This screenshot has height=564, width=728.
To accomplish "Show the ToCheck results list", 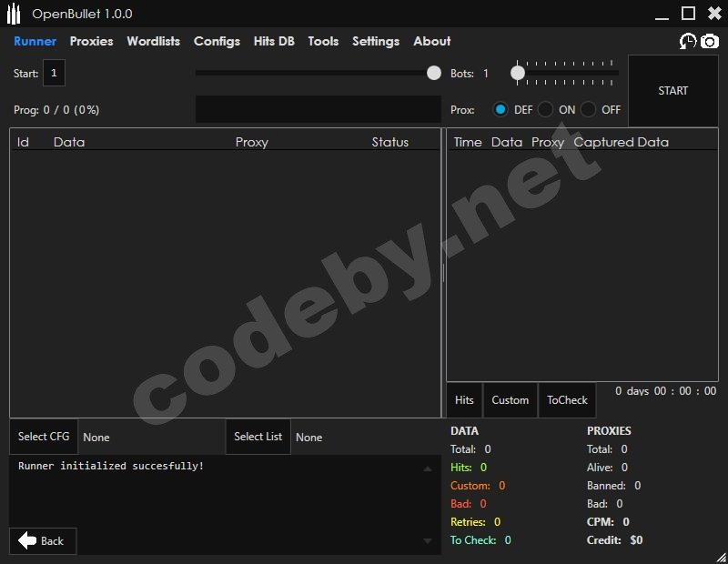I will click(x=567, y=400).
